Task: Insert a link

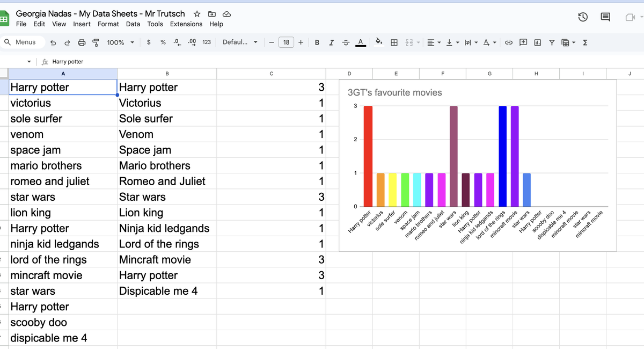Action: (509, 42)
